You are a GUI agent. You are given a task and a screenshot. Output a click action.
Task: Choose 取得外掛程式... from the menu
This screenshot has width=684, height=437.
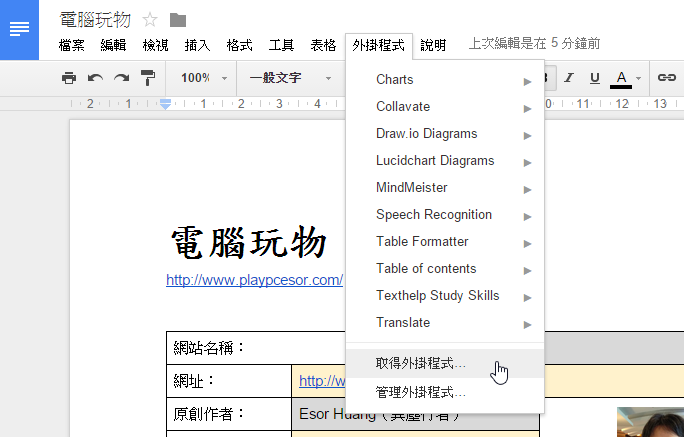(445, 363)
